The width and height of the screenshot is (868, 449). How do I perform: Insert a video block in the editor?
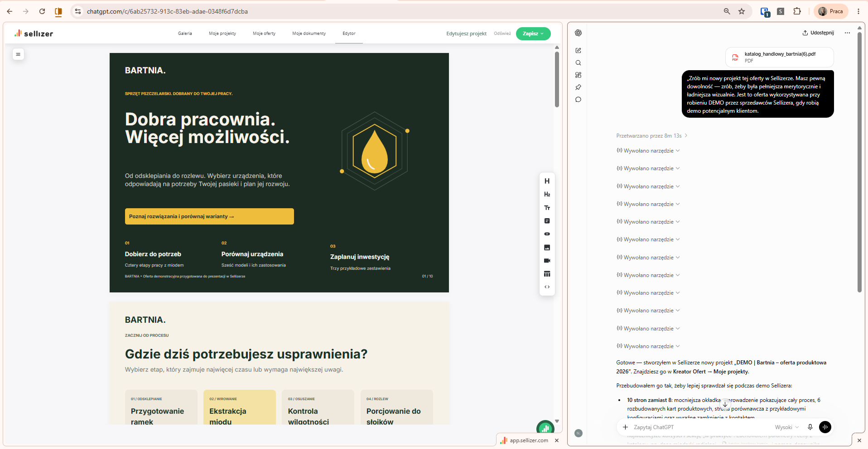point(547,261)
